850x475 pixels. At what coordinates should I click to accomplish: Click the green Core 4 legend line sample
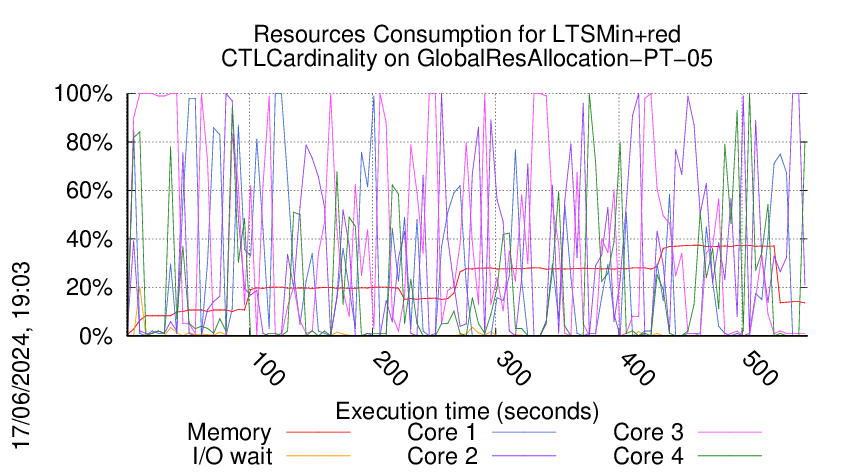pos(730,456)
